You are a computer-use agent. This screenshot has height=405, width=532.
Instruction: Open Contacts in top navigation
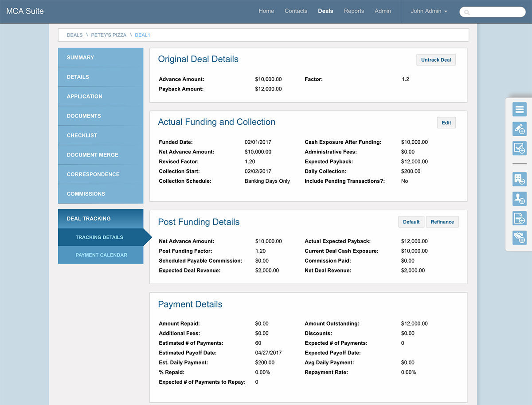(296, 11)
